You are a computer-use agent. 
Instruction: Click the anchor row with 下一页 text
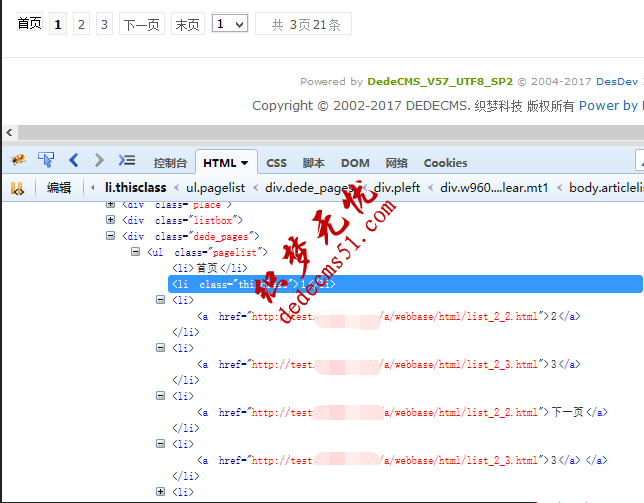coord(402,412)
